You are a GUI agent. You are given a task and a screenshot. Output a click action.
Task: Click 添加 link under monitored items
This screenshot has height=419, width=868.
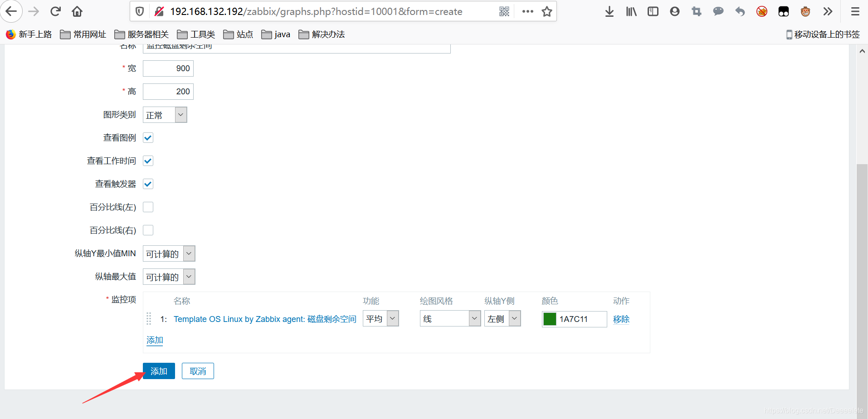[155, 340]
